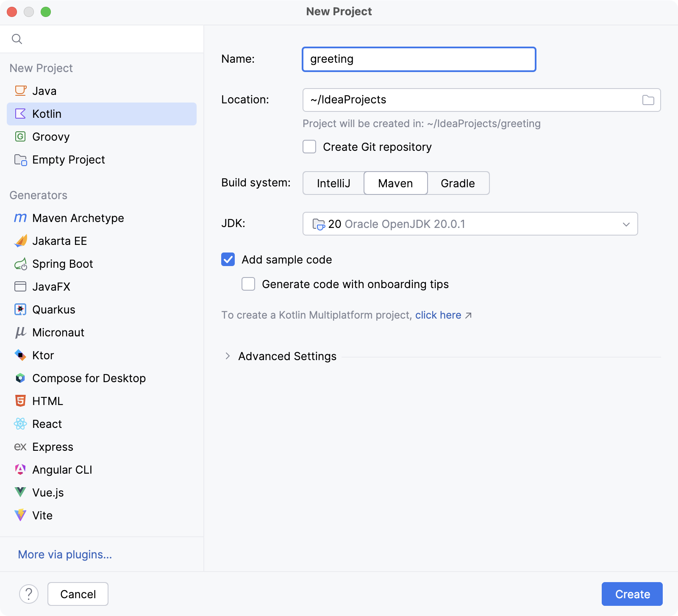The height and width of the screenshot is (616, 678).
Task: Select IntelliJ as the build system
Action: (333, 183)
